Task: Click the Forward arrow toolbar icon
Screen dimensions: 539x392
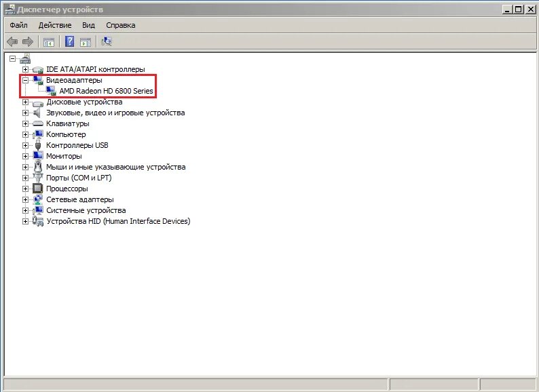Action: pyautogui.click(x=28, y=42)
